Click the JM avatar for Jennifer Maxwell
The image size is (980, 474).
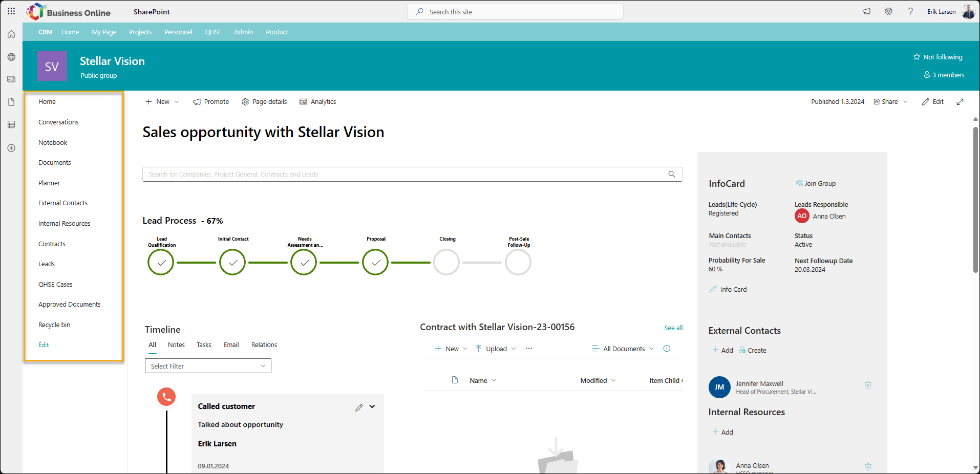719,387
